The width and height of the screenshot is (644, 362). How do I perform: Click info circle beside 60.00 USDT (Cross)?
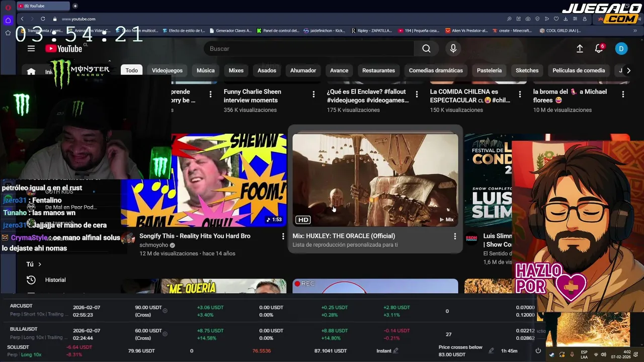coord(165,334)
